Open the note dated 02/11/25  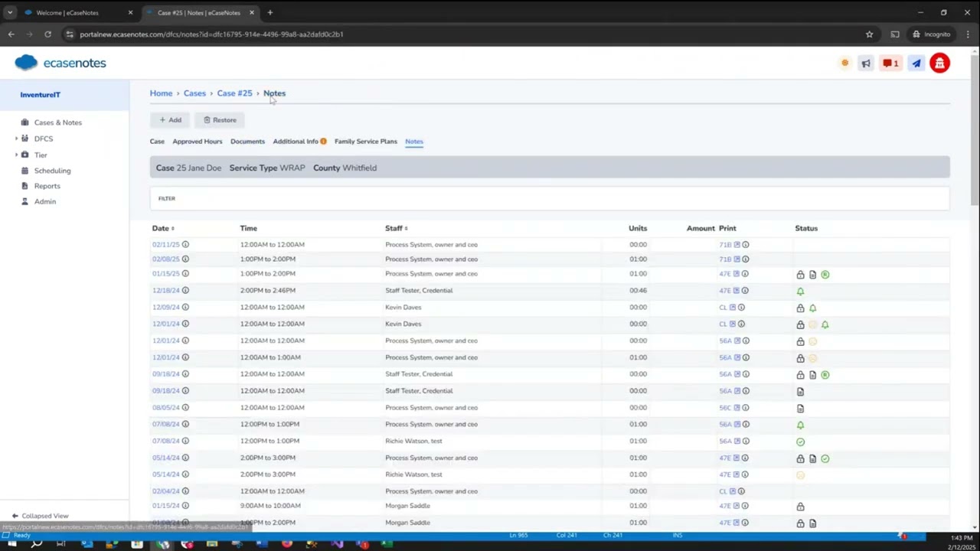coord(165,245)
